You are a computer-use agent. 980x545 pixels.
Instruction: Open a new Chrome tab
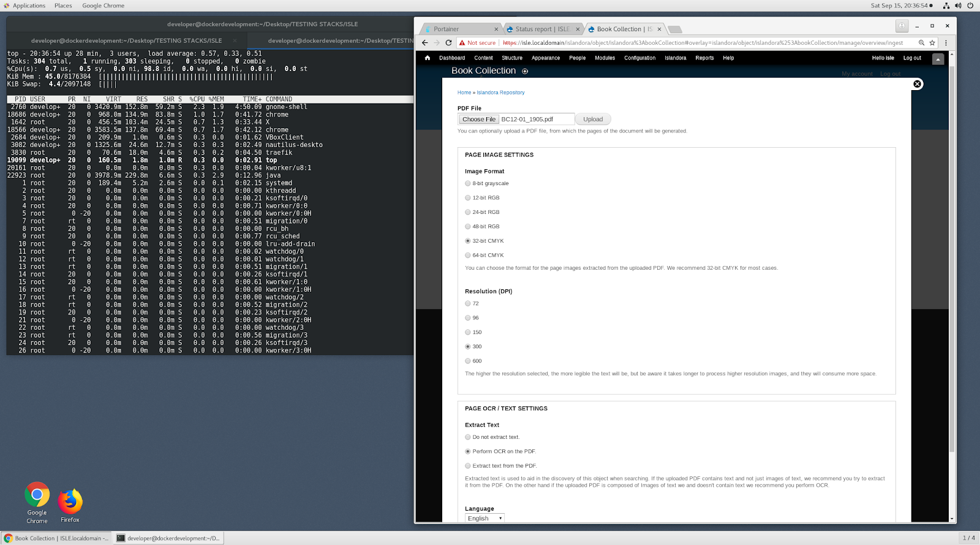674,29
